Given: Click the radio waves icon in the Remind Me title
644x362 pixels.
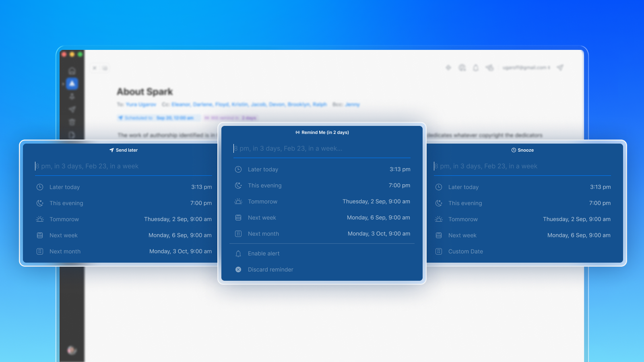Looking at the screenshot, I should tap(297, 132).
